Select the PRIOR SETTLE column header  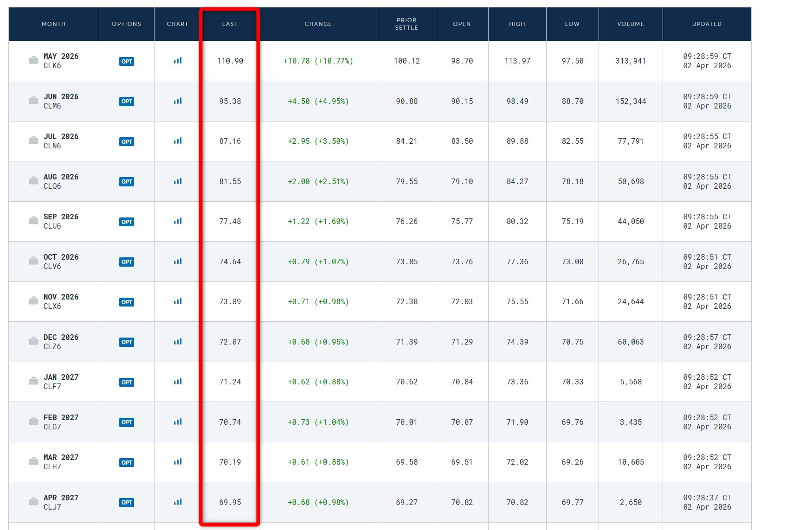tap(406, 24)
